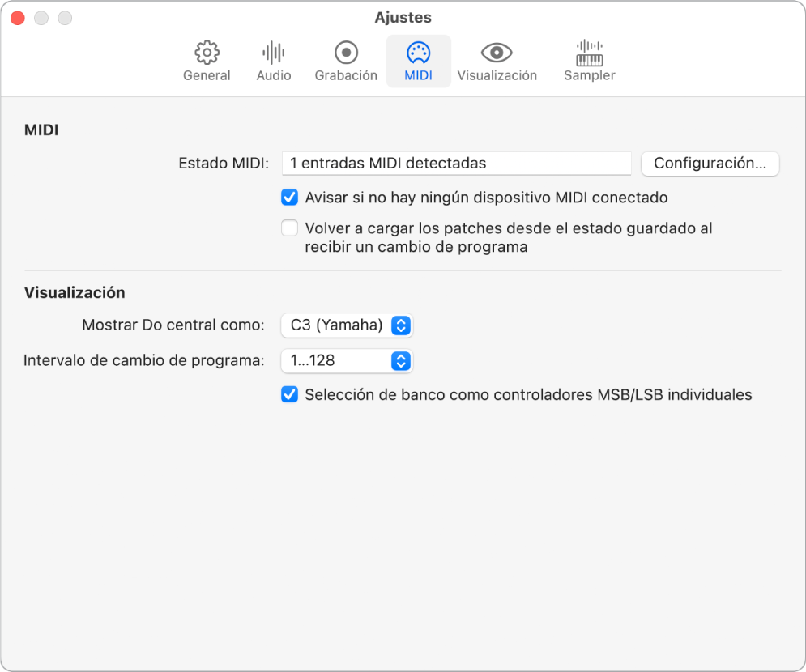Minimize the Ajustes window

click(41, 18)
